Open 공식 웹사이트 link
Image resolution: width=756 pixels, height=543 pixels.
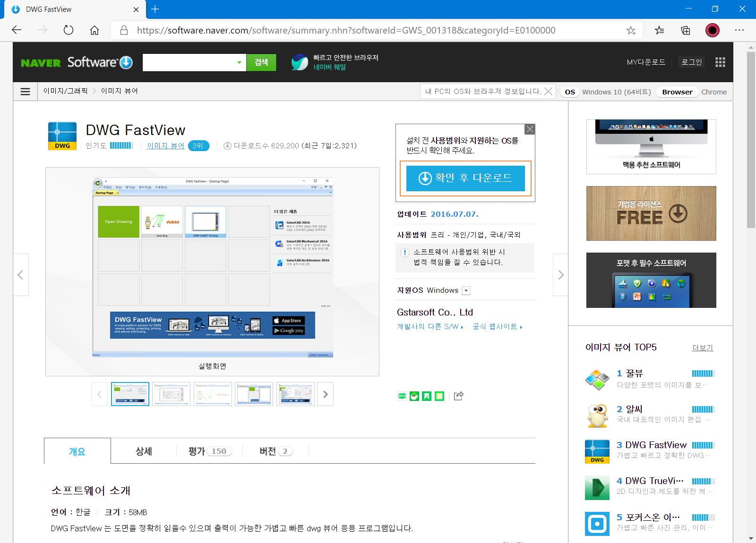click(497, 326)
